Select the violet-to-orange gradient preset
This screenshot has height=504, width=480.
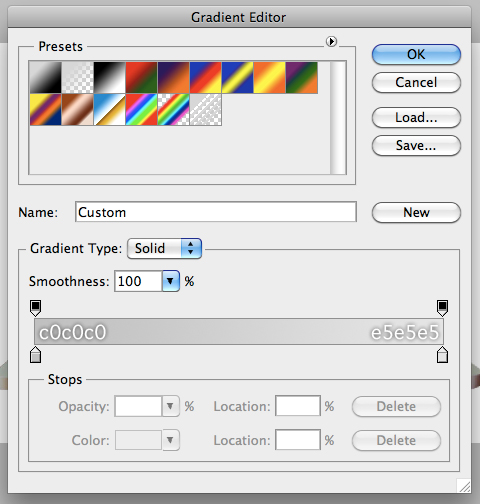pyautogui.click(x=174, y=77)
